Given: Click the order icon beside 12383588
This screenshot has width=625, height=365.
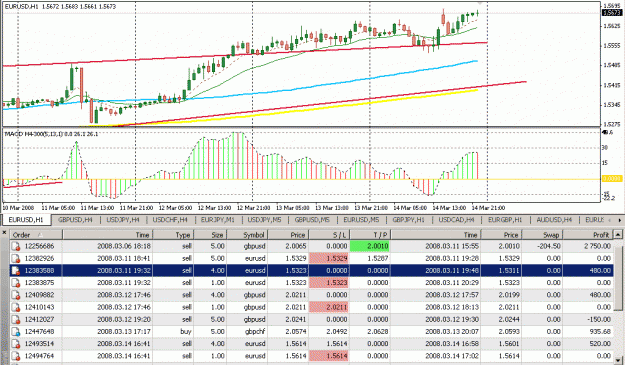Looking at the screenshot, I should 16,271.
